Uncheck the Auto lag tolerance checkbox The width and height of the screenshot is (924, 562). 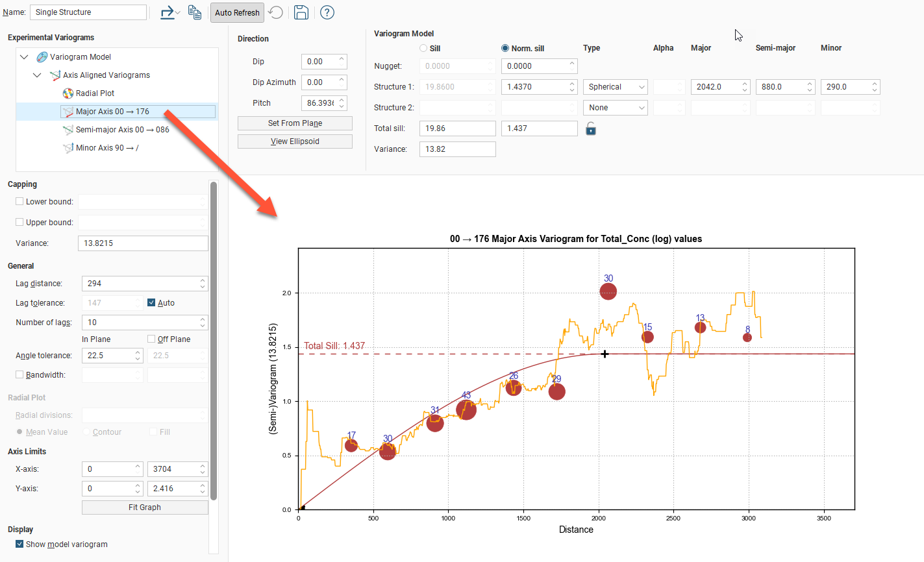[x=151, y=303]
